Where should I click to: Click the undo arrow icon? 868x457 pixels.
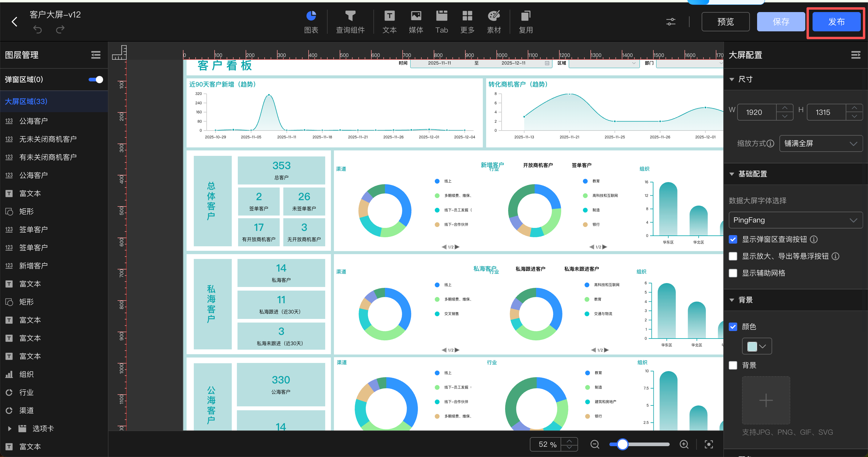37,30
